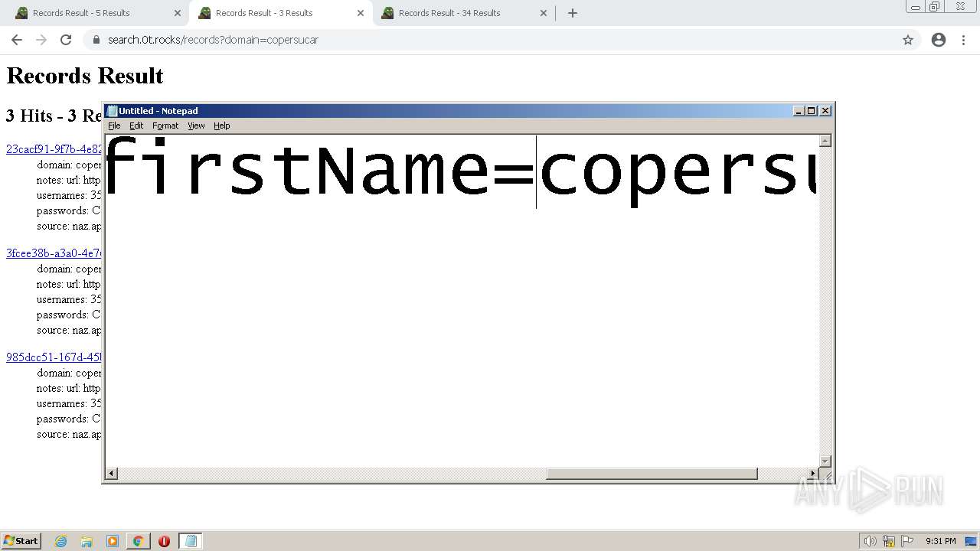Open the record link starting with 3fcee38b
Image resolution: width=980 pixels, height=551 pixels.
click(54, 253)
